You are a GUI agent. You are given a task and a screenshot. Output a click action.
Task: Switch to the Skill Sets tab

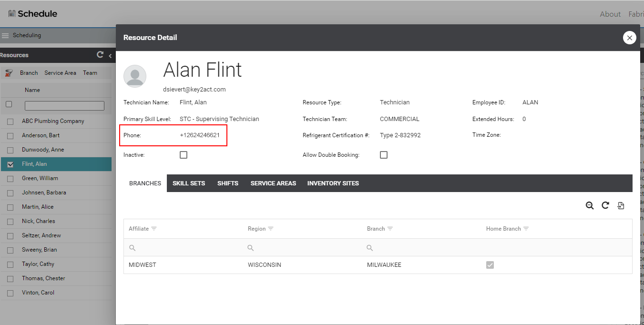pos(189,183)
